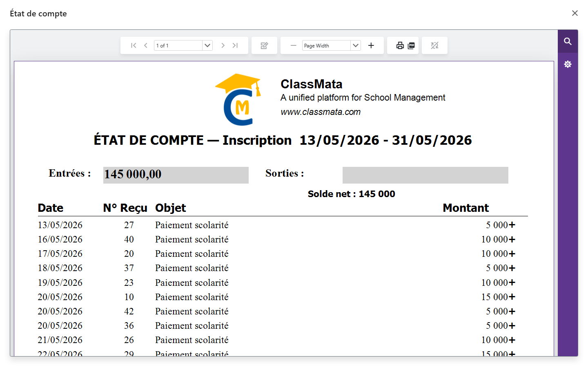This screenshot has width=588, height=368.
Task: Click the ClassMata logo image
Action: click(x=238, y=99)
